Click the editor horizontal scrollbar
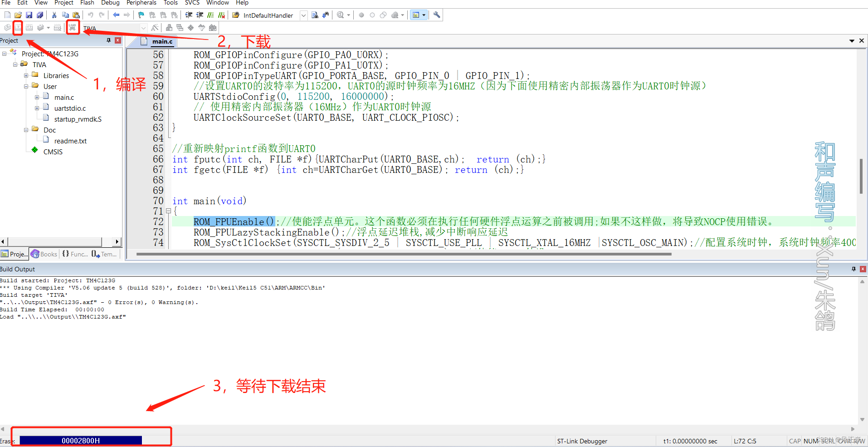Screen dimensions: 868x447 [x=404, y=254]
